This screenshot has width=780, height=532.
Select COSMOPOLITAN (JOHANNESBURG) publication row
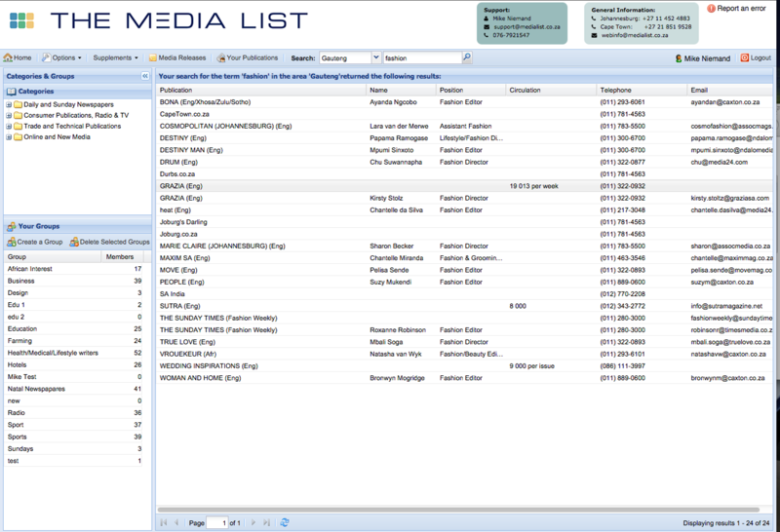465,127
